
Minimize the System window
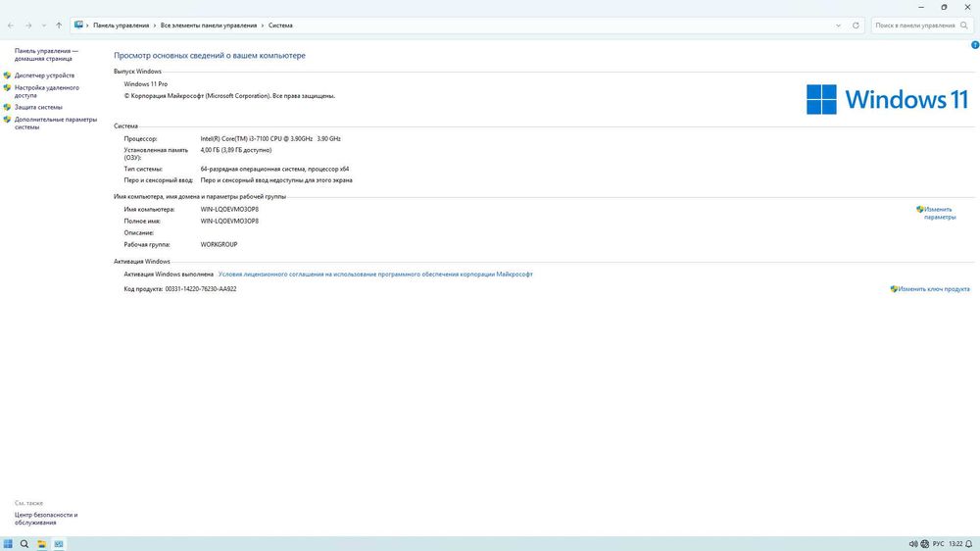pos(921,7)
